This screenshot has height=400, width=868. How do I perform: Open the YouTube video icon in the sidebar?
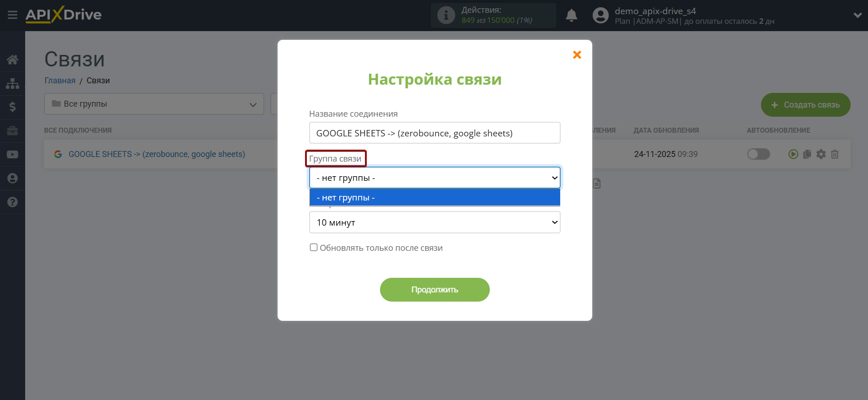[12, 155]
